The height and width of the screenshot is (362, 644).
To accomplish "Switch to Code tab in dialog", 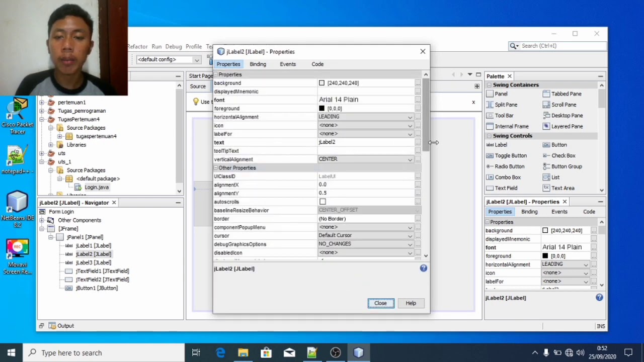I will point(317,64).
